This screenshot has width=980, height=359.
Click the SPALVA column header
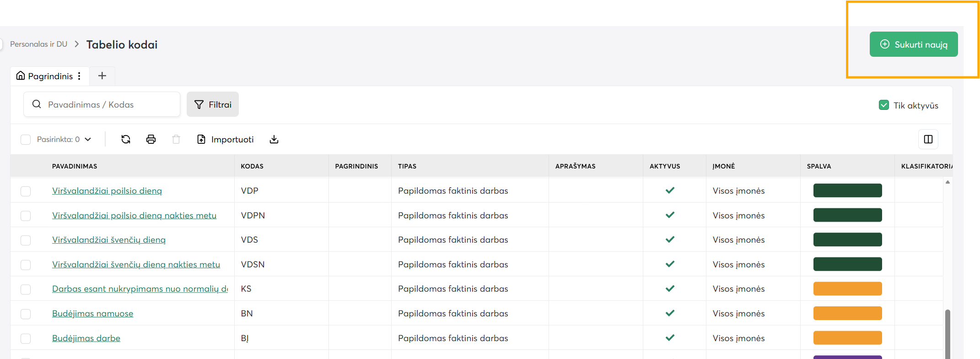(819, 166)
